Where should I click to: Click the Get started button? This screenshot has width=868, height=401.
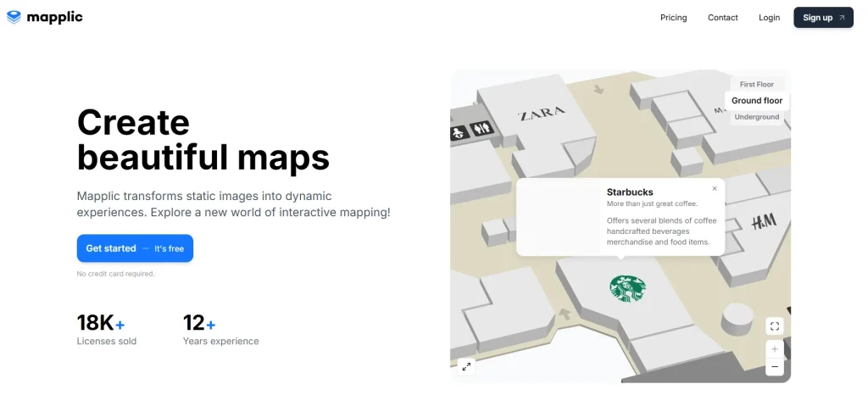(x=135, y=248)
